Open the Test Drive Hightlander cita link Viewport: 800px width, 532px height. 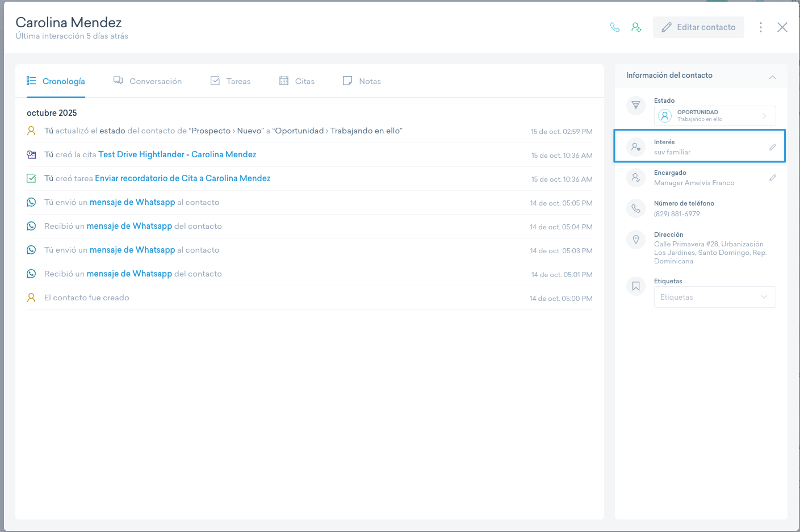[177, 154]
